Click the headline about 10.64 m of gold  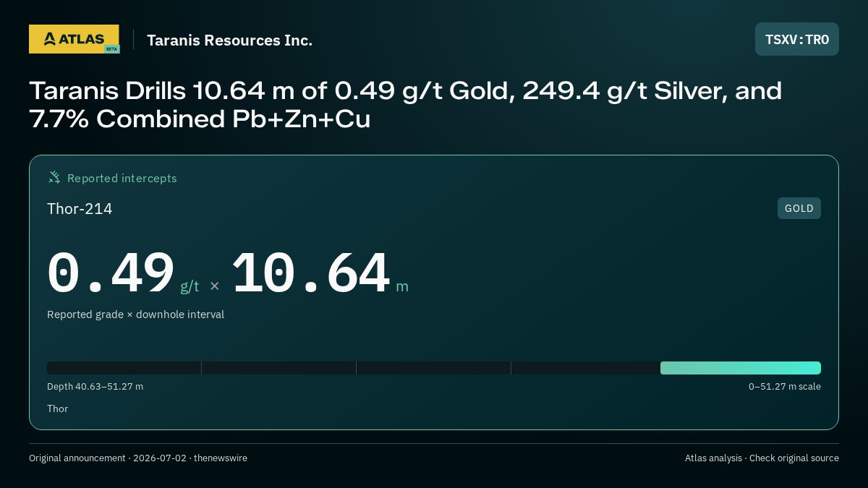(x=406, y=105)
